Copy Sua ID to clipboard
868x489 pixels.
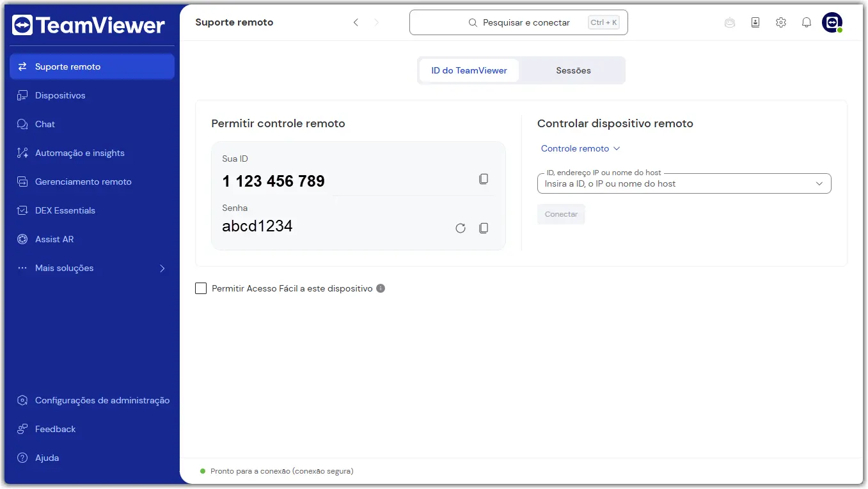click(484, 179)
